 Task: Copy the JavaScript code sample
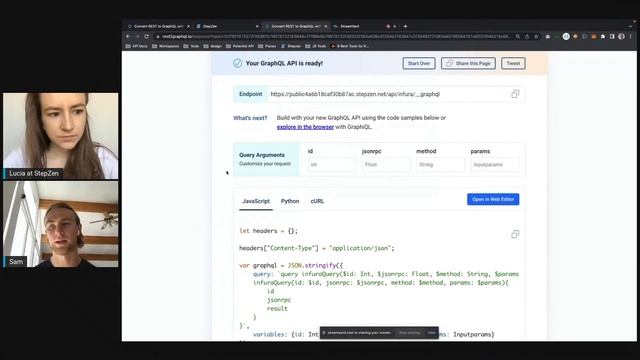pyautogui.click(x=515, y=234)
